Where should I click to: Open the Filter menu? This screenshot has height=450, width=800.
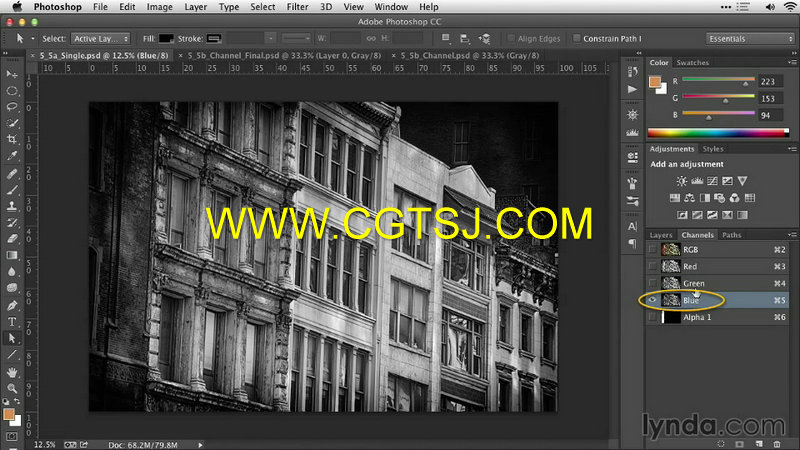(x=297, y=7)
